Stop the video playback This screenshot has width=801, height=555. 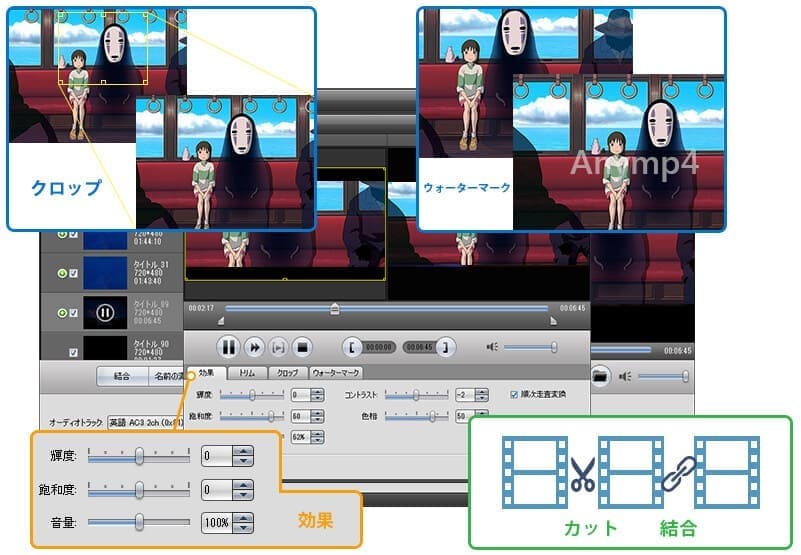[x=302, y=348]
